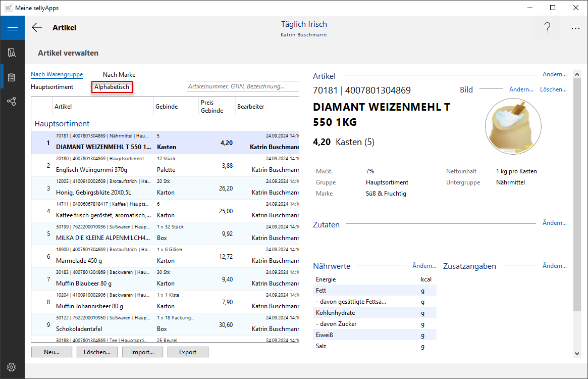Click the Neu... button

pos(51,352)
